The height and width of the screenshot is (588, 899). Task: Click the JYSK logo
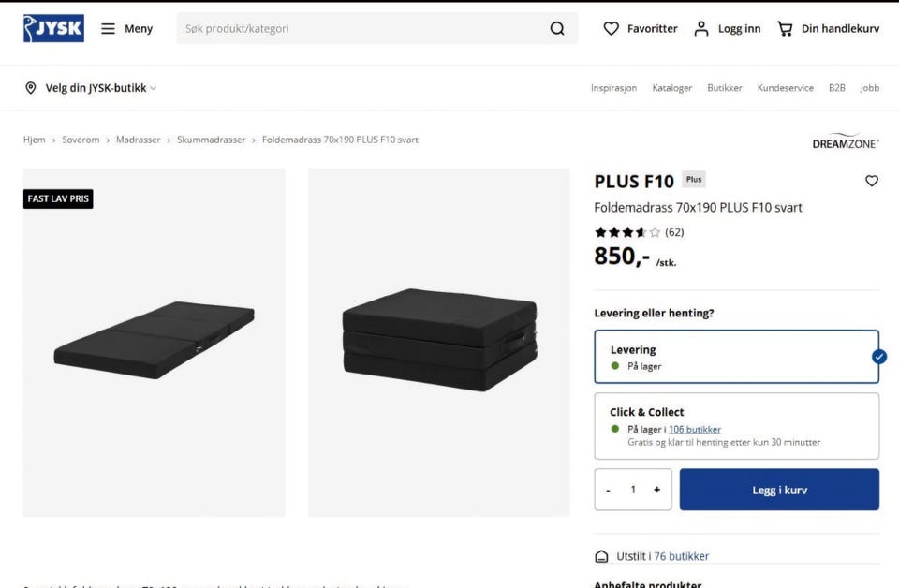coord(53,28)
